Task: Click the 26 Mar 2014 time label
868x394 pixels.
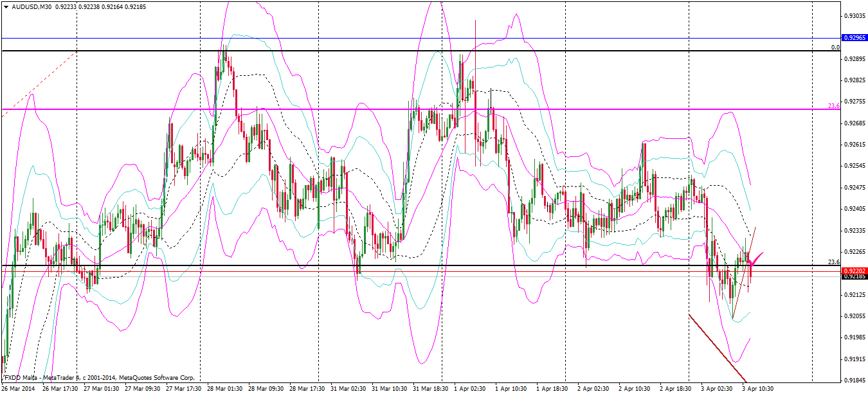Action: click(x=19, y=389)
